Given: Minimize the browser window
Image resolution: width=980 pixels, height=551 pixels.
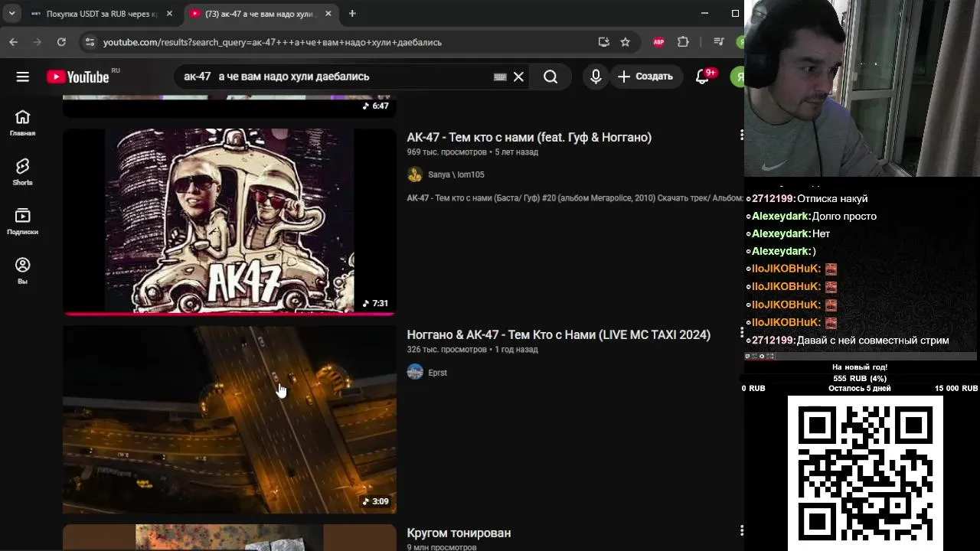Looking at the screenshot, I should coord(704,13).
